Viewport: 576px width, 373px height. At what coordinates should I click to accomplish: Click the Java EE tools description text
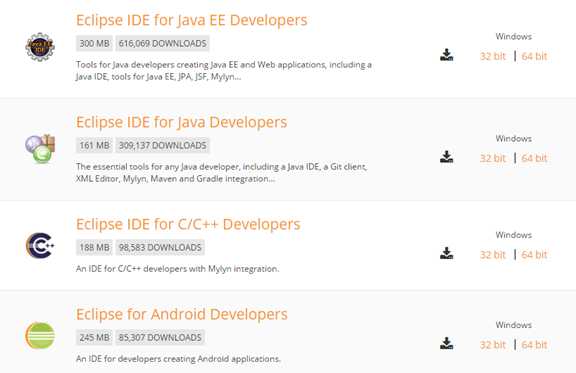tap(224, 71)
